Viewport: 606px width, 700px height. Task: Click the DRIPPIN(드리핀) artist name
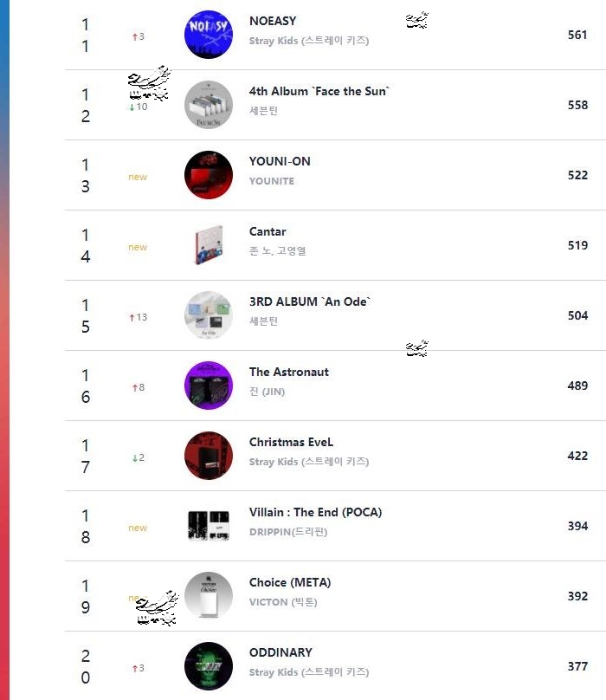pos(288,532)
